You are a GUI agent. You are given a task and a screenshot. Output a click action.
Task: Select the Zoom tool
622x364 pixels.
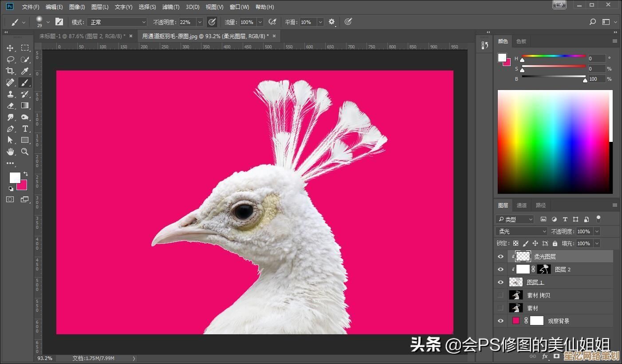(x=25, y=152)
